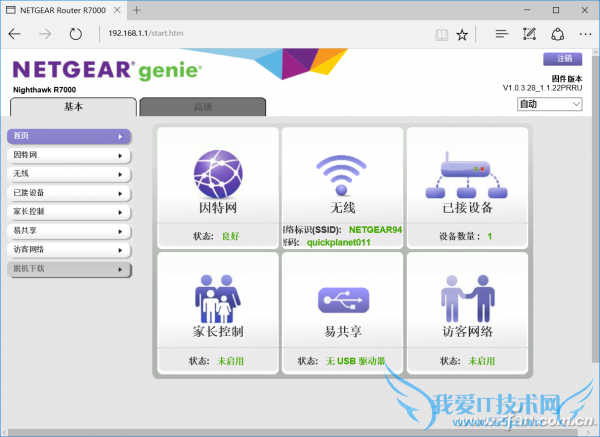Click the Share icon in toolbar
The height and width of the screenshot is (437, 600).
[x=558, y=34]
